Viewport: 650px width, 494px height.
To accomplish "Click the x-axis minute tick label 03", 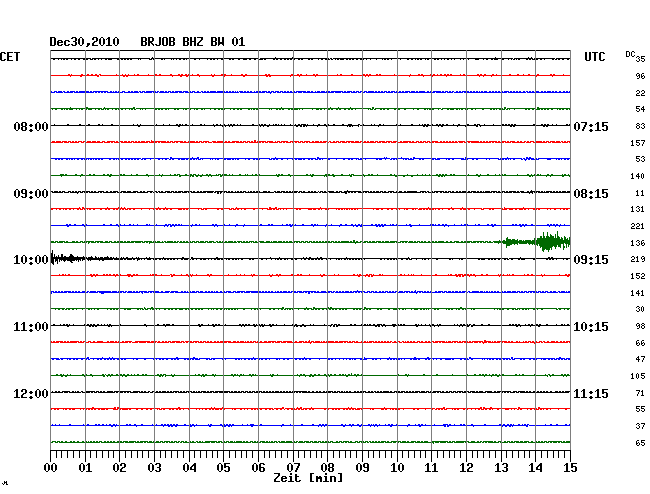I will pyautogui.click(x=154, y=468).
